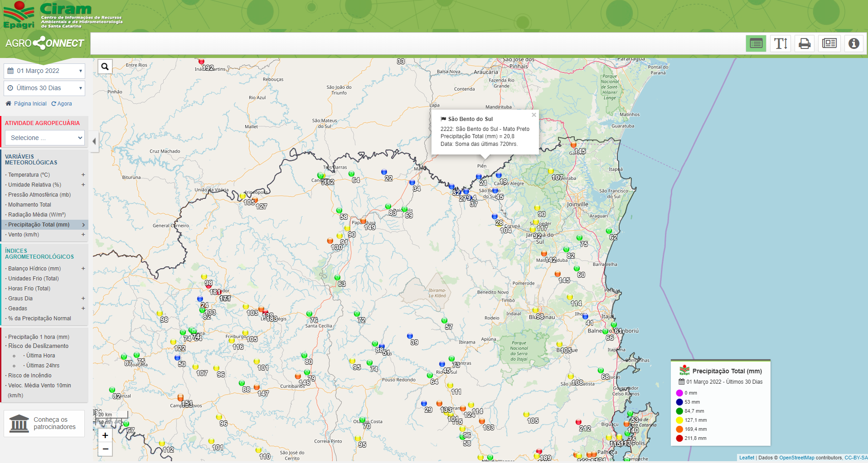Click the text size toolbar icon
This screenshot has width=868, height=463.
click(780, 43)
